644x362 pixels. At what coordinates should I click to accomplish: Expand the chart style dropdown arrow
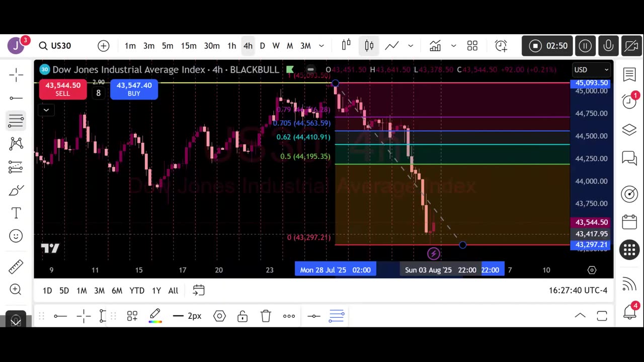coord(411,46)
